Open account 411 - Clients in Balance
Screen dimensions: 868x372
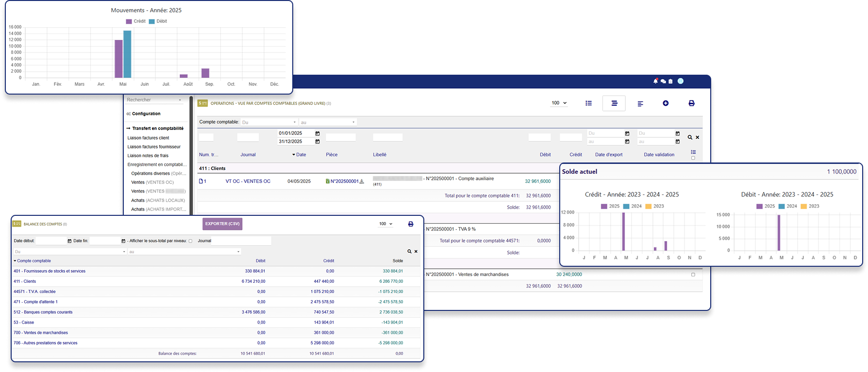(x=25, y=281)
